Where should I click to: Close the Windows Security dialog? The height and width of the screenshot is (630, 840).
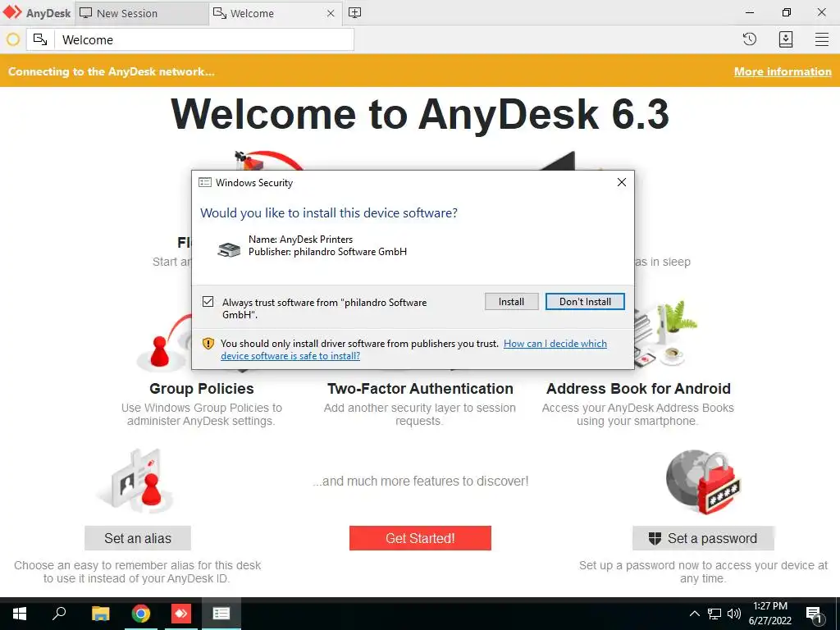tap(622, 182)
